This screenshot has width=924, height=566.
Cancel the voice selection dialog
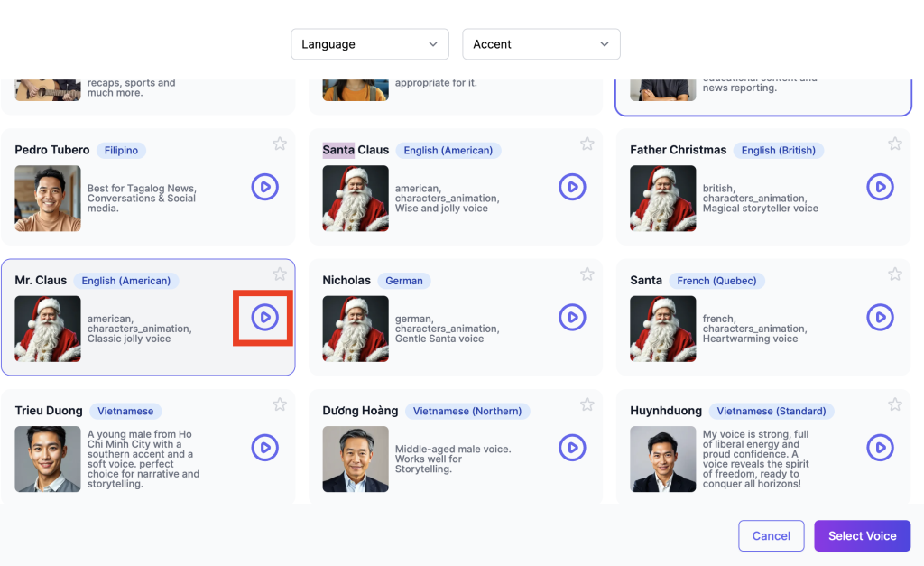(x=772, y=535)
